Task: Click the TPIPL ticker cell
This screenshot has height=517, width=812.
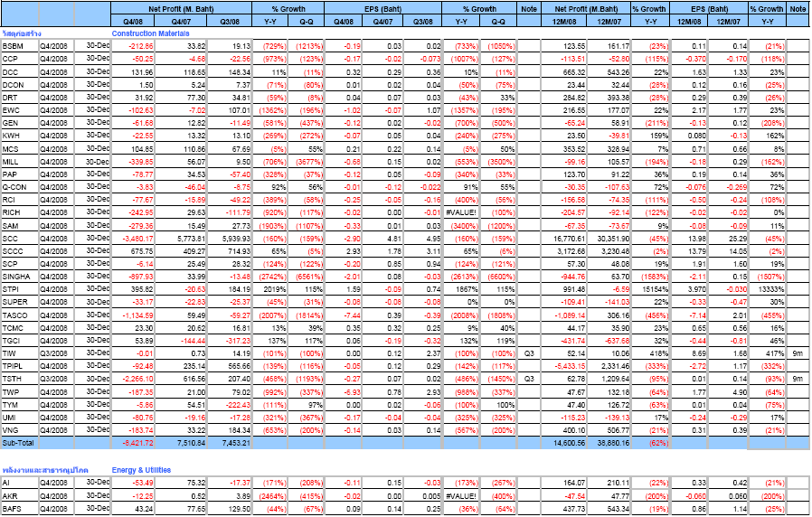Action: (x=20, y=366)
